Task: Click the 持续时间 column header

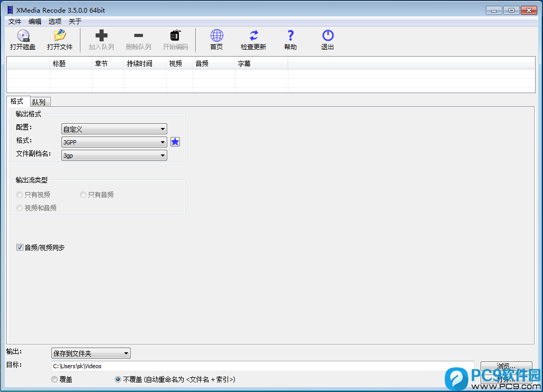Action: (x=145, y=63)
